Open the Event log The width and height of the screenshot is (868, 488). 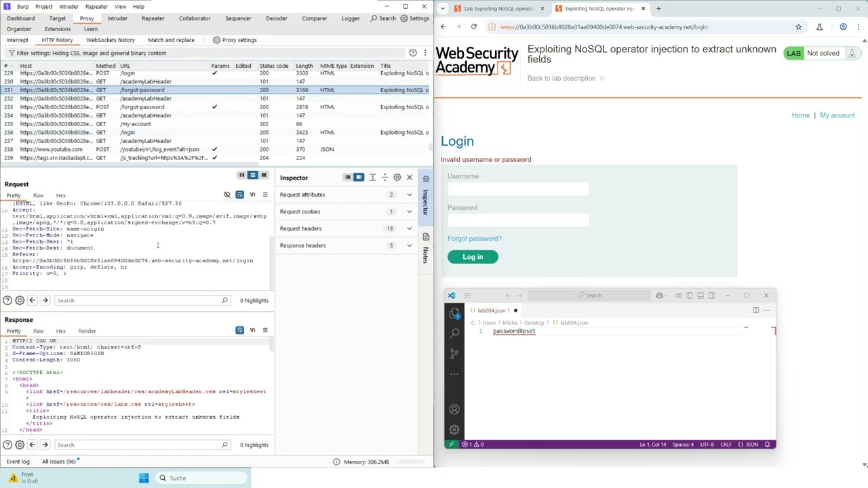(18, 462)
